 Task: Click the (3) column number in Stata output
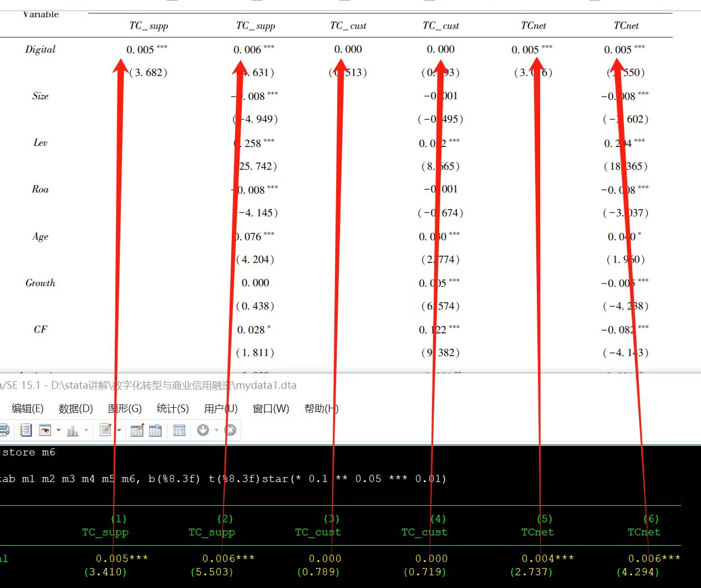[x=332, y=519]
